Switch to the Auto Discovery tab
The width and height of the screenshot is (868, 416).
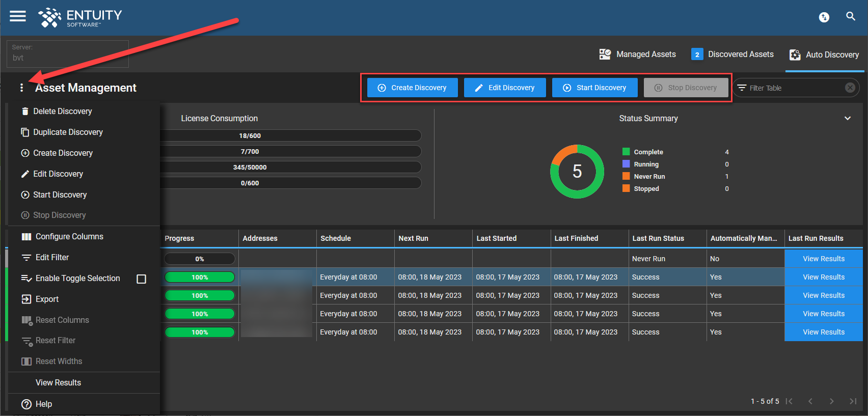click(824, 54)
